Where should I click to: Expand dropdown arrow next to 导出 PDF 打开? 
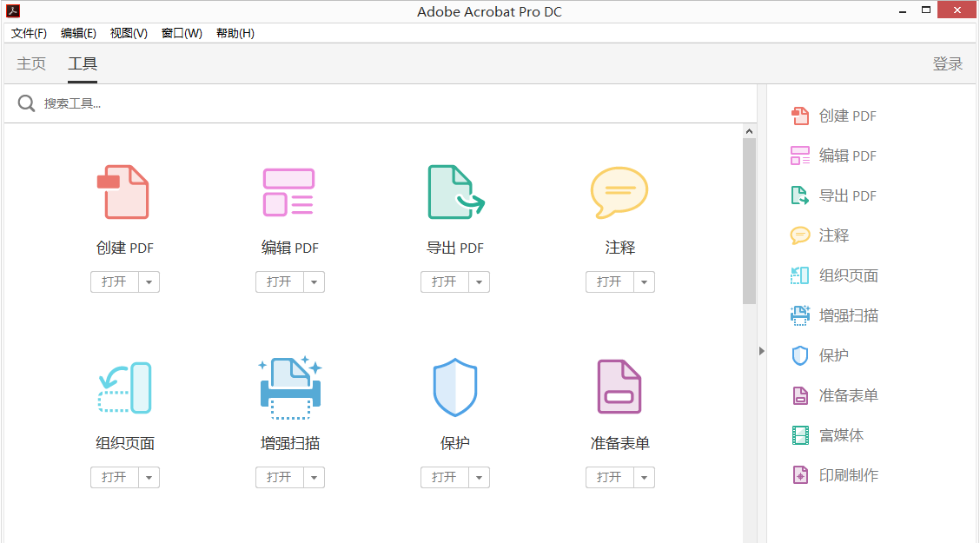point(479,281)
